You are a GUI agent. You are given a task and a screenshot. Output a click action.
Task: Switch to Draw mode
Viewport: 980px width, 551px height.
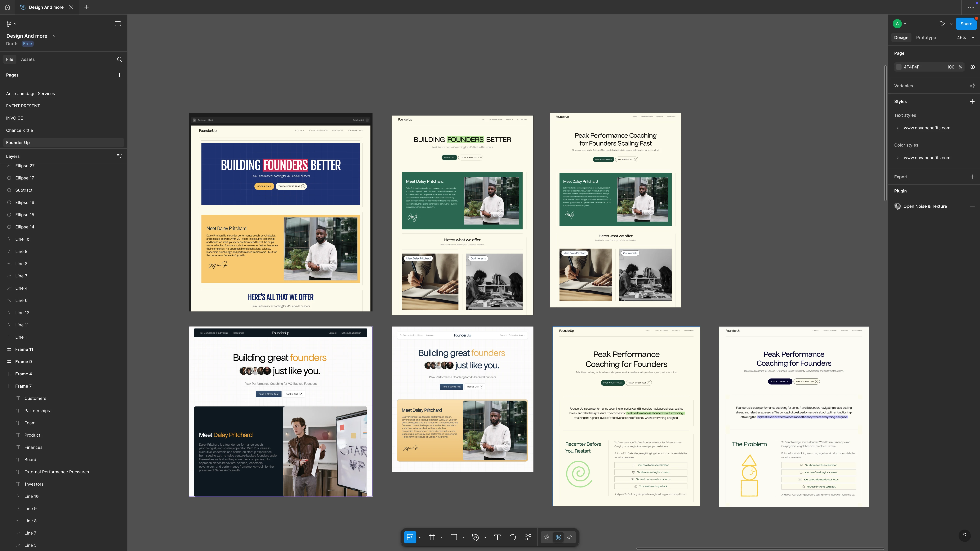pyautogui.click(x=546, y=537)
